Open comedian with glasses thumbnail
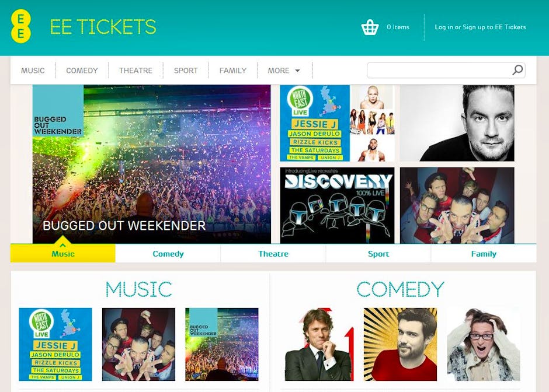This screenshot has height=392, width=549. click(x=484, y=344)
